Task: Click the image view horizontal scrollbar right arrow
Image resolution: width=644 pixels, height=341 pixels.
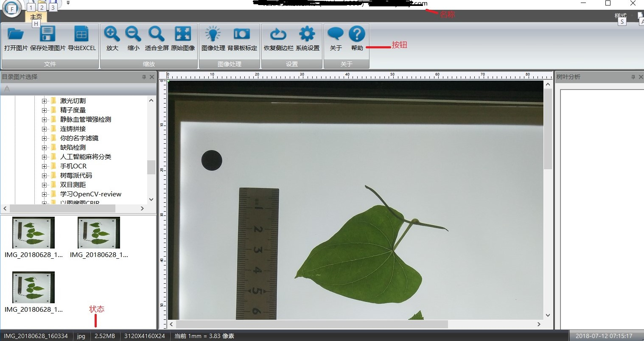Action: coord(539,324)
